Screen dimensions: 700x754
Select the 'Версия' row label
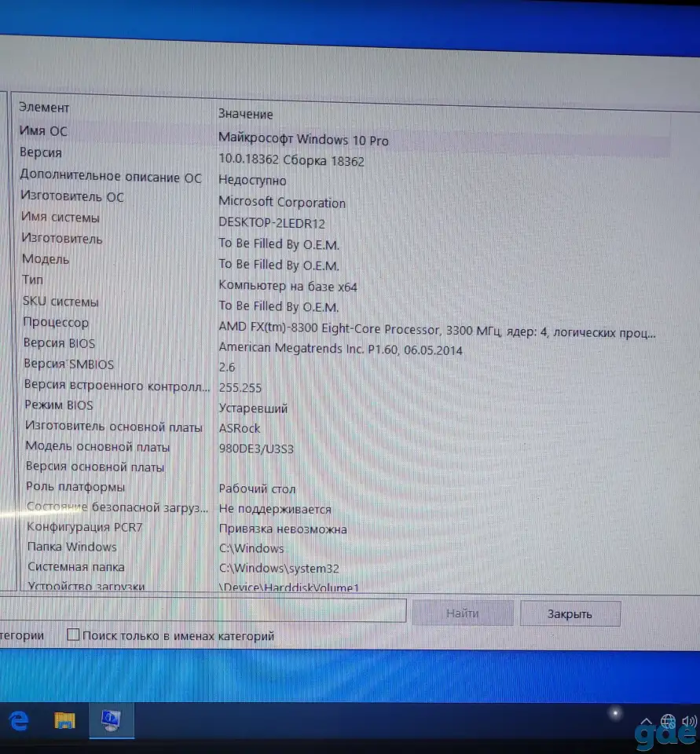[x=41, y=152]
